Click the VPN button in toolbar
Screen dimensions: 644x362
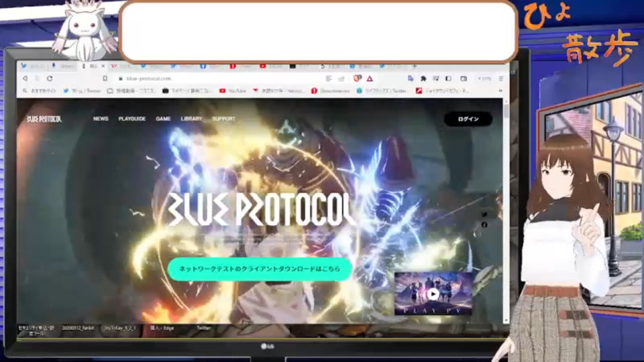coord(484,78)
